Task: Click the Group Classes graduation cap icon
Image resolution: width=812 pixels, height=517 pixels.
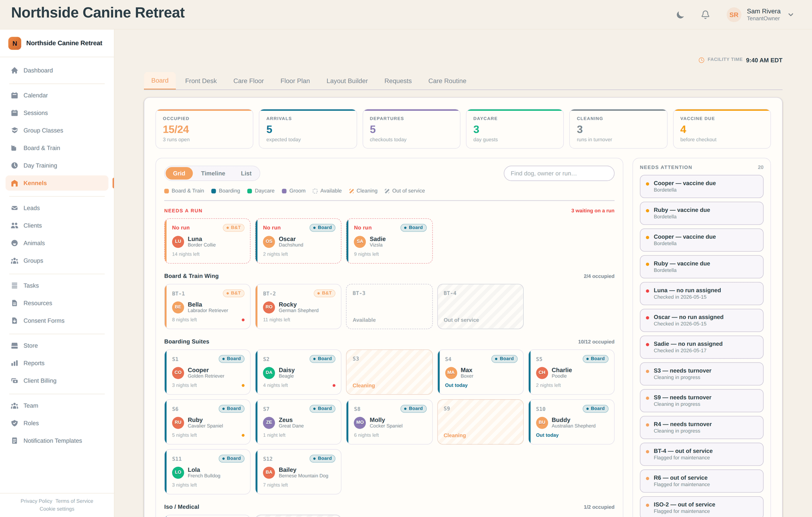Action: 14,131
